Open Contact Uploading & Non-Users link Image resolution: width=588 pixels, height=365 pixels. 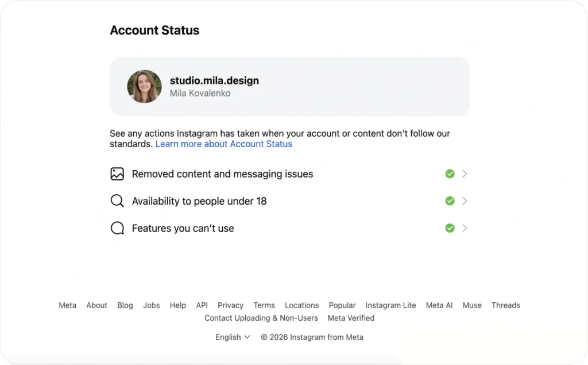[261, 318]
